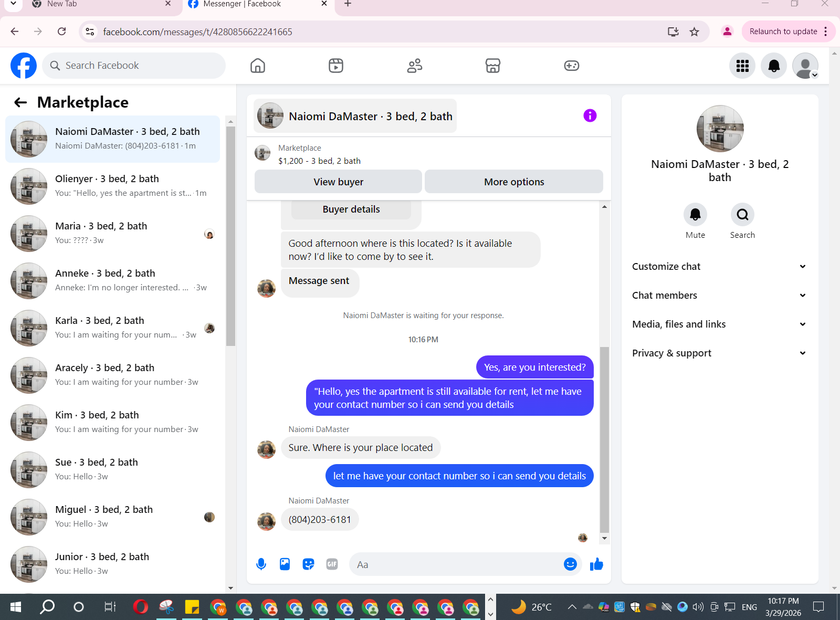Open Buyer details button
Screen dimensions: 840x620
click(351, 209)
